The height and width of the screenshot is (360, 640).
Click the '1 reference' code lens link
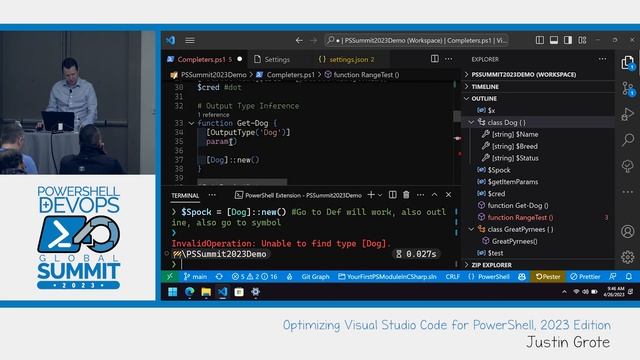[x=213, y=115]
